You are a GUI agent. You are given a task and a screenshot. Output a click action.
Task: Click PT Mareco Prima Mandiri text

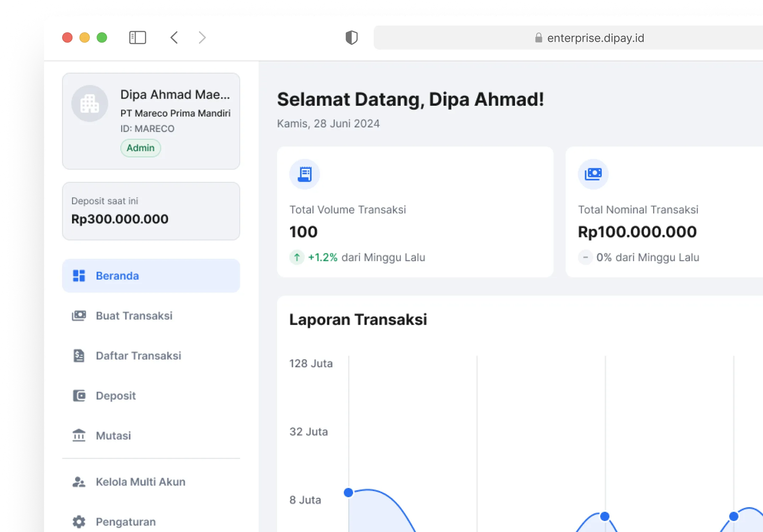tap(175, 113)
